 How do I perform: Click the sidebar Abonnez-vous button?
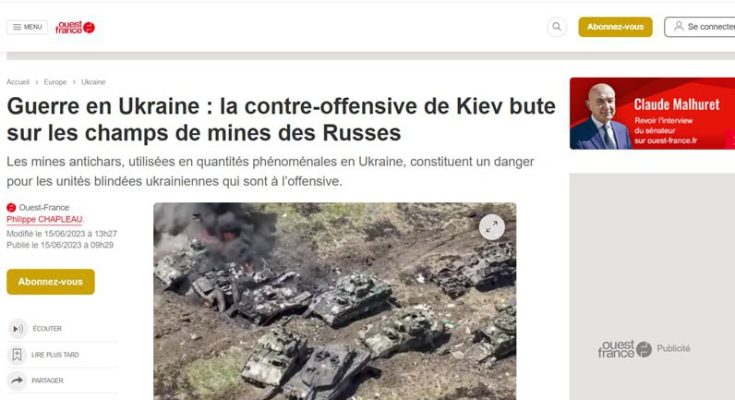point(51,282)
